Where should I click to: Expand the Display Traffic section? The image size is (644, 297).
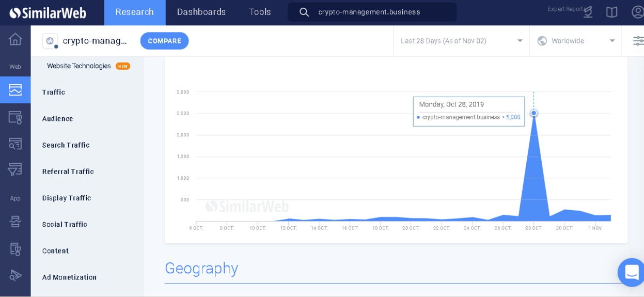(67, 198)
